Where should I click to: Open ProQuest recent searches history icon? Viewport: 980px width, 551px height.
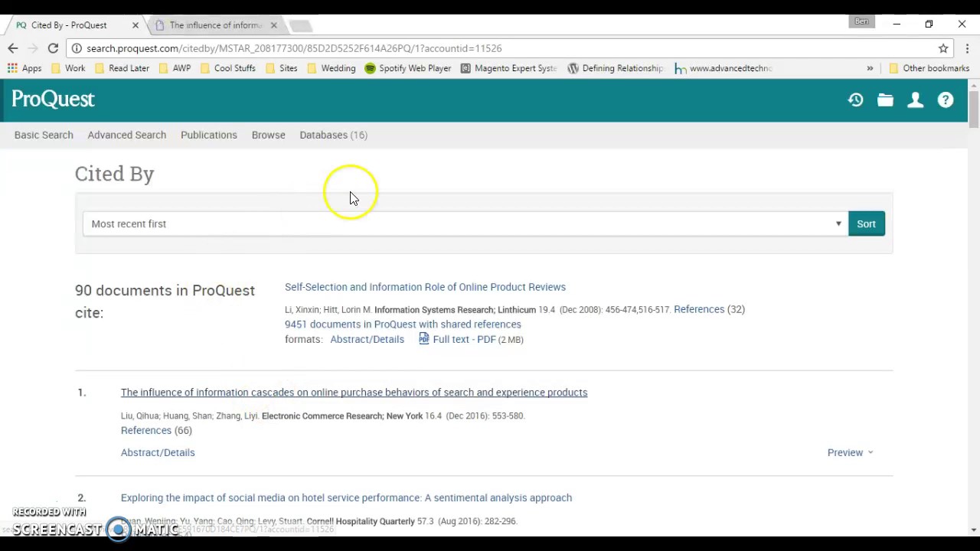pos(855,100)
